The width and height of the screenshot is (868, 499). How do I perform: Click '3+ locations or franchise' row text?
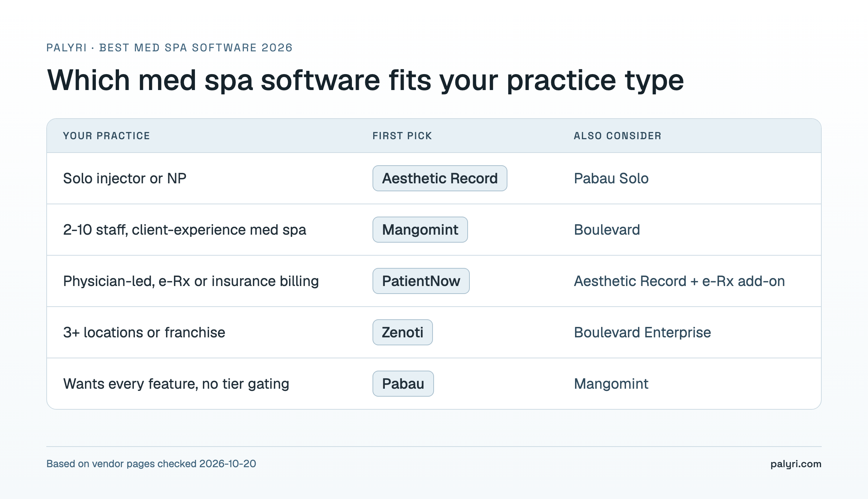[144, 333]
